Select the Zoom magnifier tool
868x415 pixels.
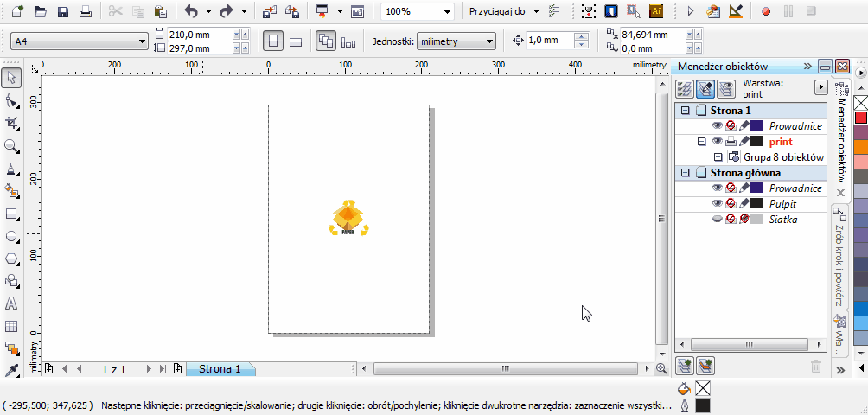click(11, 146)
